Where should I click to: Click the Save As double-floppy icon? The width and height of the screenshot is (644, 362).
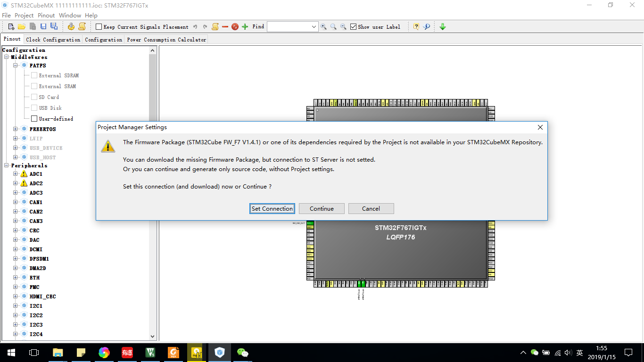coord(54,27)
